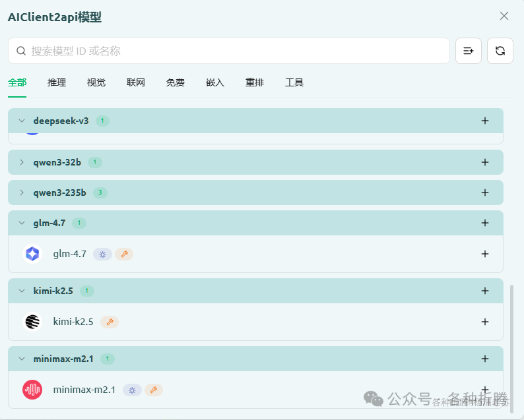524x420 pixels.
Task: Click the AIClient2api模型 dialog title
Action: [55, 17]
